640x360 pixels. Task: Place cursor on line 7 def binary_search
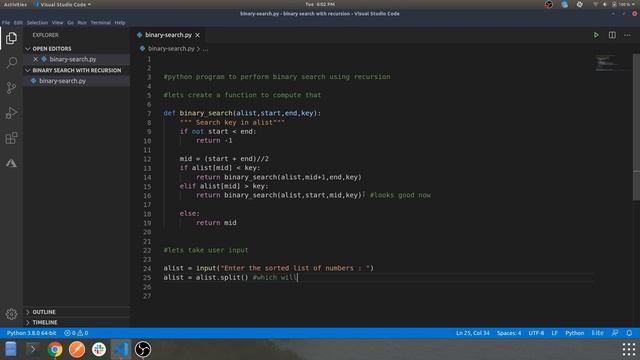click(242, 113)
